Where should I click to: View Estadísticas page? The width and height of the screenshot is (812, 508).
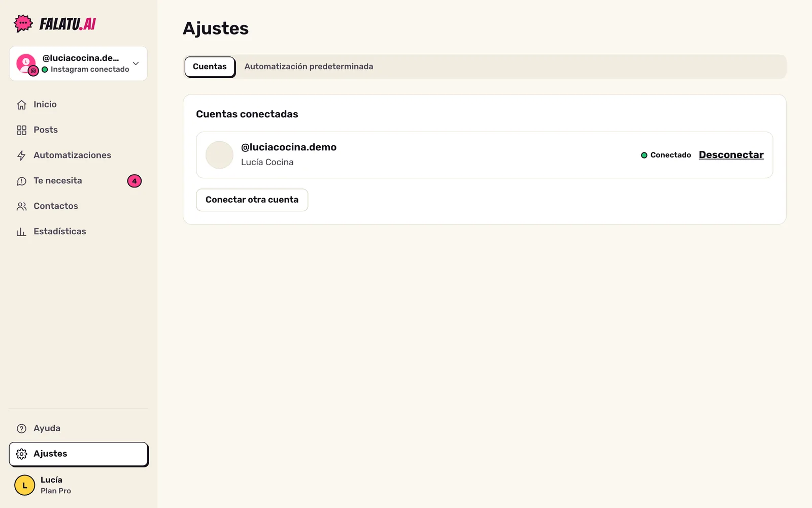pyautogui.click(x=79, y=231)
